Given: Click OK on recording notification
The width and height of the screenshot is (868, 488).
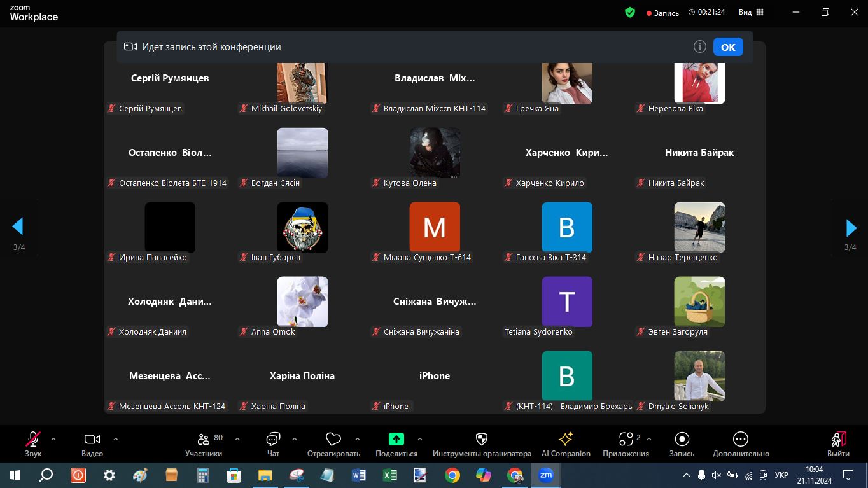Looking at the screenshot, I should [x=728, y=47].
